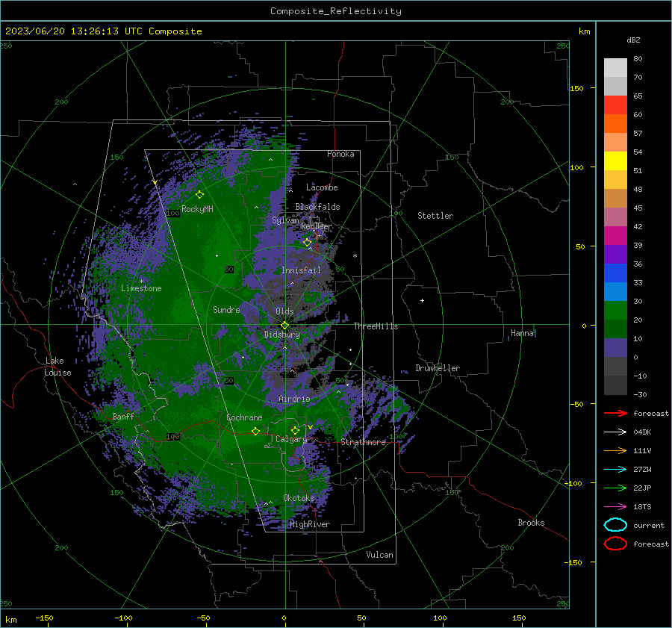
Task: Click the cyan current ellipse symbol
Action: click(615, 525)
